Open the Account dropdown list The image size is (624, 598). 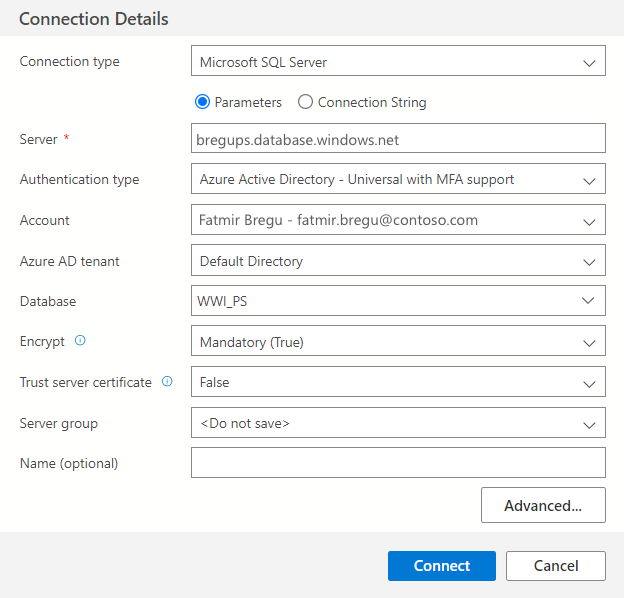(397, 220)
